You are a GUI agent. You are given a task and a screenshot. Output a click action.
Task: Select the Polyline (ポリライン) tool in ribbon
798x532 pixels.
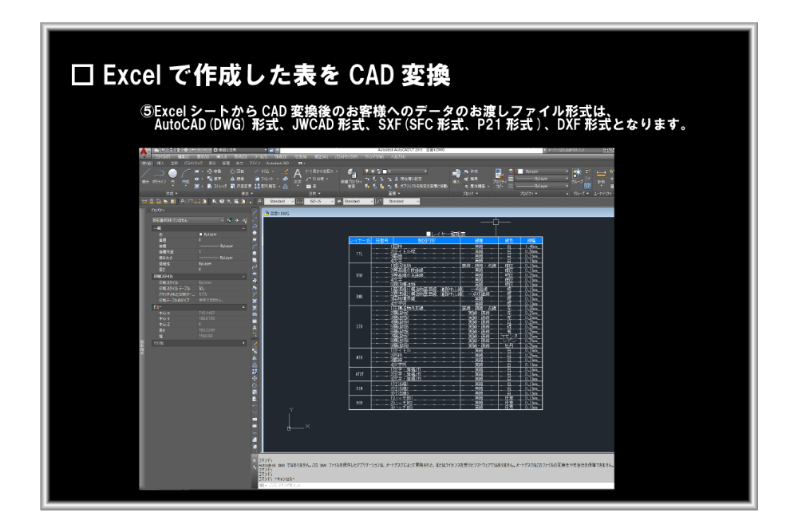pyautogui.click(x=160, y=177)
